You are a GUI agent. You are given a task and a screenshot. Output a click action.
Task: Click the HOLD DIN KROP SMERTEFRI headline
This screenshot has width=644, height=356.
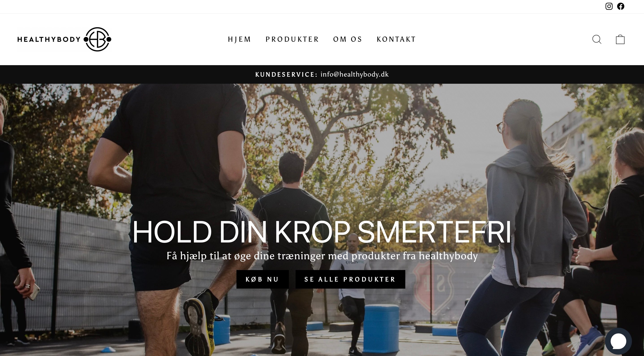322,232
